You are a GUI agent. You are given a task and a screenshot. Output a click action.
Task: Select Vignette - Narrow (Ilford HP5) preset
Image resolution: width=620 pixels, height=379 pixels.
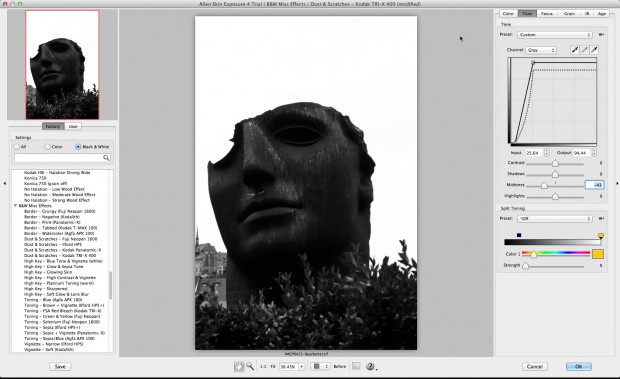(53, 344)
